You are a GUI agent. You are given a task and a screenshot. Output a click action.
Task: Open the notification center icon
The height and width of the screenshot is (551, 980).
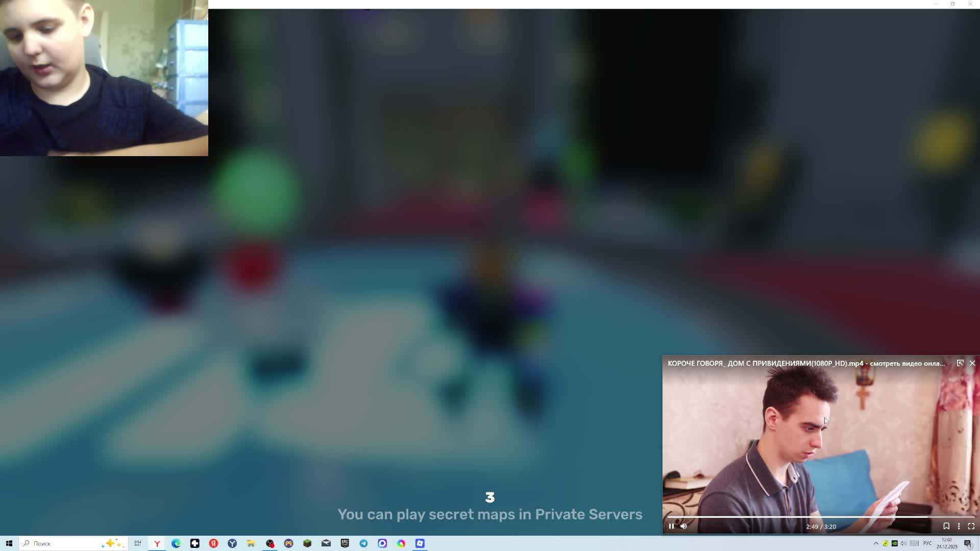968,543
